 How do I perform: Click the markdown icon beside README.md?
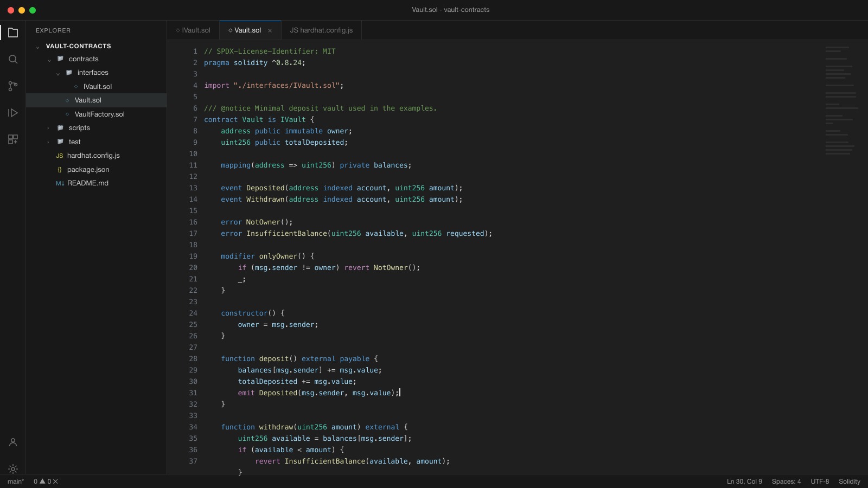[x=60, y=183]
